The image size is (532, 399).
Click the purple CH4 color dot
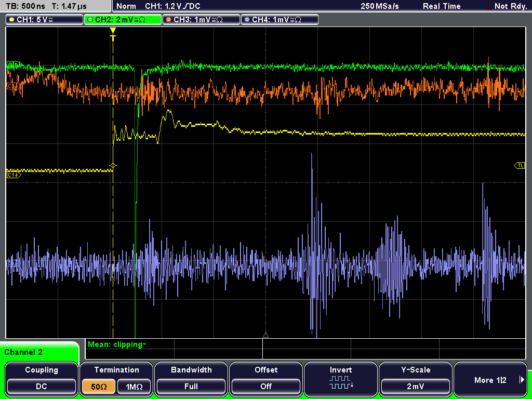(x=247, y=20)
